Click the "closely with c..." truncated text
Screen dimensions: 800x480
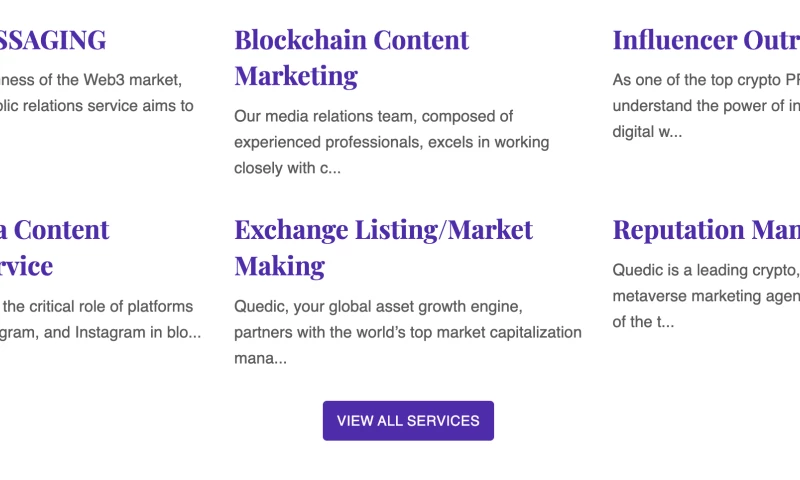(287, 168)
